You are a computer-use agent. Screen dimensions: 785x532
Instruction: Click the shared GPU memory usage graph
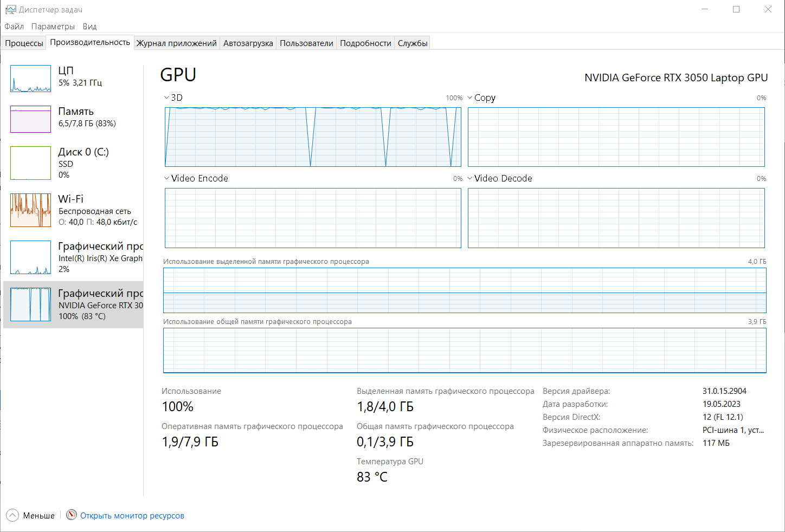[x=465, y=351]
